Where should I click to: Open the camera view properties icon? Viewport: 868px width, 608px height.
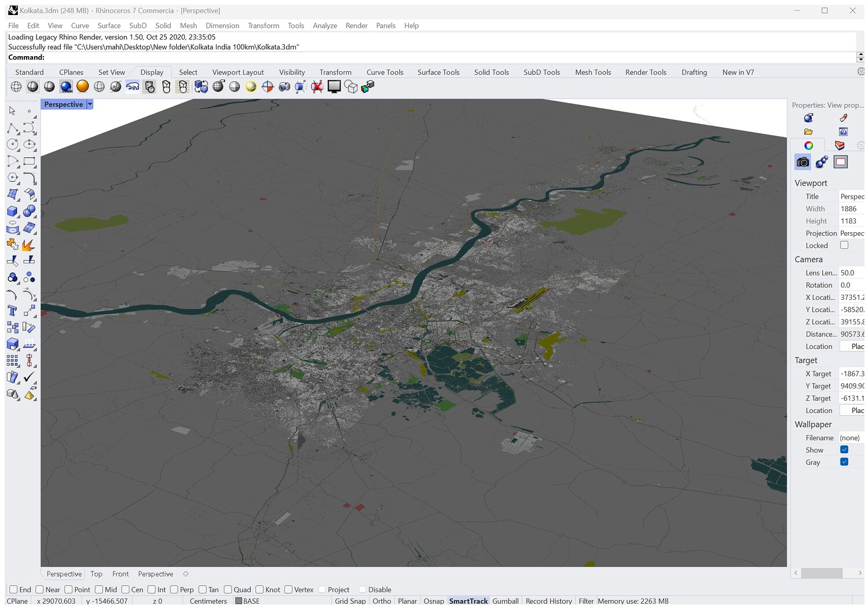[x=803, y=162]
